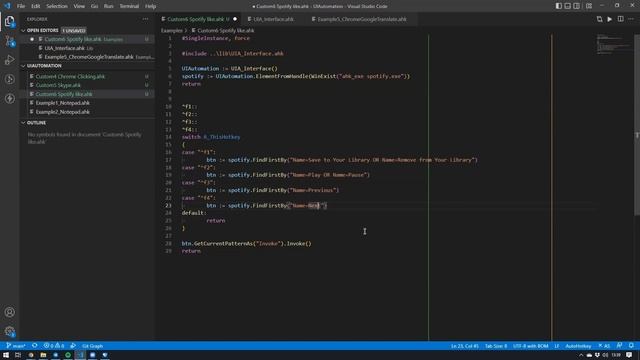This screenshot has height=360, width=640.
Task: Click the Synchronize Changes icon in status bar
Action: tap(35, 346)
